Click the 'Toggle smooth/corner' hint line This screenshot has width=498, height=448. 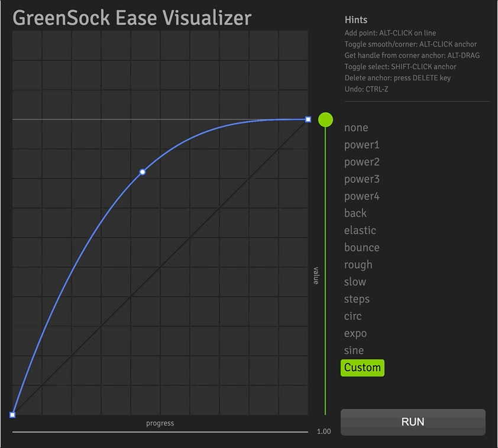click(410, 44)
